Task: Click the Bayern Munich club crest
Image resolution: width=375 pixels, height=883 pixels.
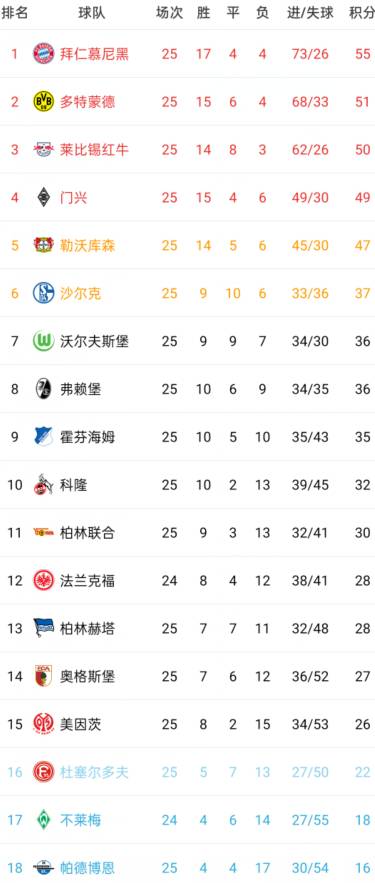Action: 43,53
